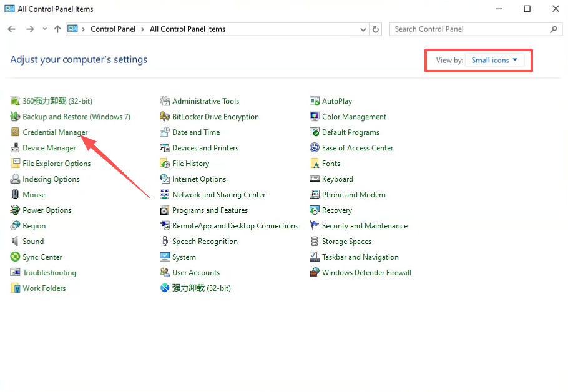The width and height of the screenshot is (568, 392).
Task: Go back using the Back arrow
Action: (12, 29)
